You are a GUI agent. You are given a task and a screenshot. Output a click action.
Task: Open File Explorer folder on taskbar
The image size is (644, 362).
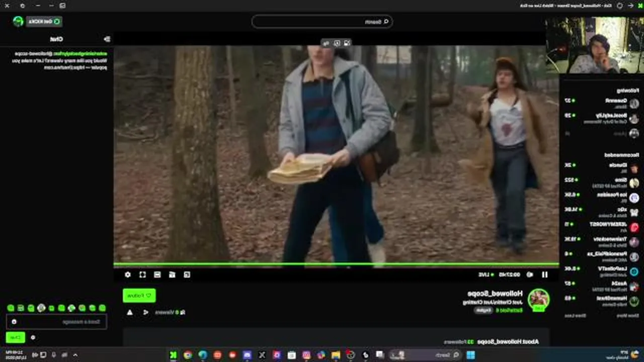point(336,355)
